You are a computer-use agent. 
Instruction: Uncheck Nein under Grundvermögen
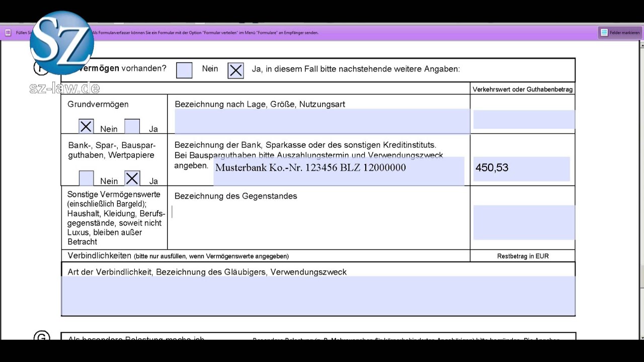(x=86, y=126)
